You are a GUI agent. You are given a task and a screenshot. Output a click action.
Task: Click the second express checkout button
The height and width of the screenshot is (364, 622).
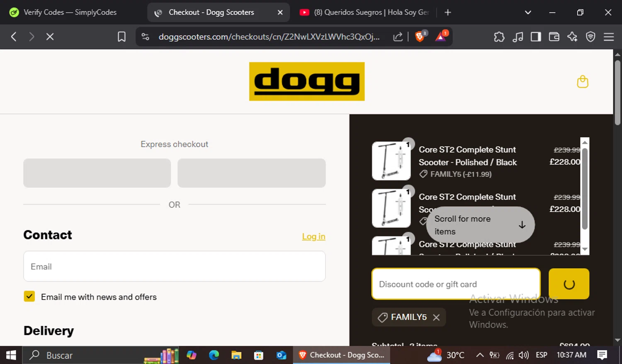pyautogui.click(x=252, y=173)
